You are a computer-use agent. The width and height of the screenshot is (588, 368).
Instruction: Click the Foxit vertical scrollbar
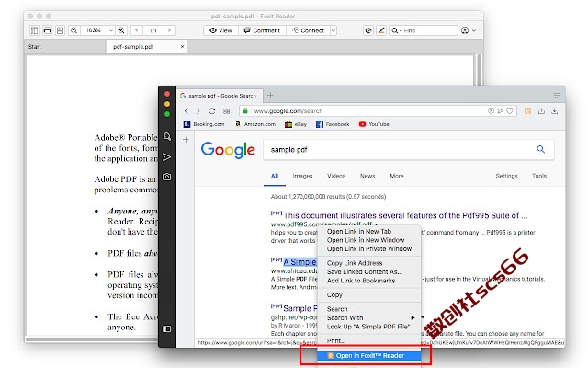pyautogui.click(x=478, y=70)
